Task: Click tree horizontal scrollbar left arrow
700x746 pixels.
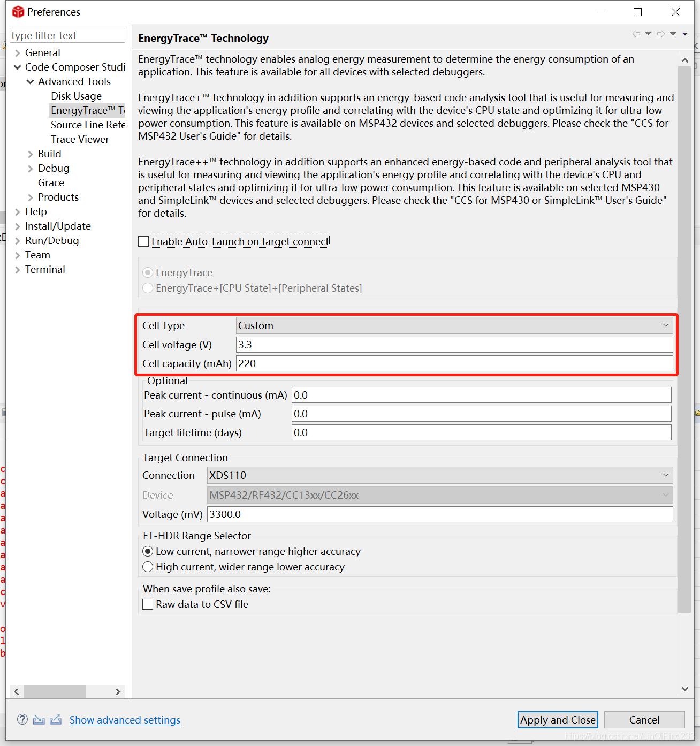Action: 17,691
